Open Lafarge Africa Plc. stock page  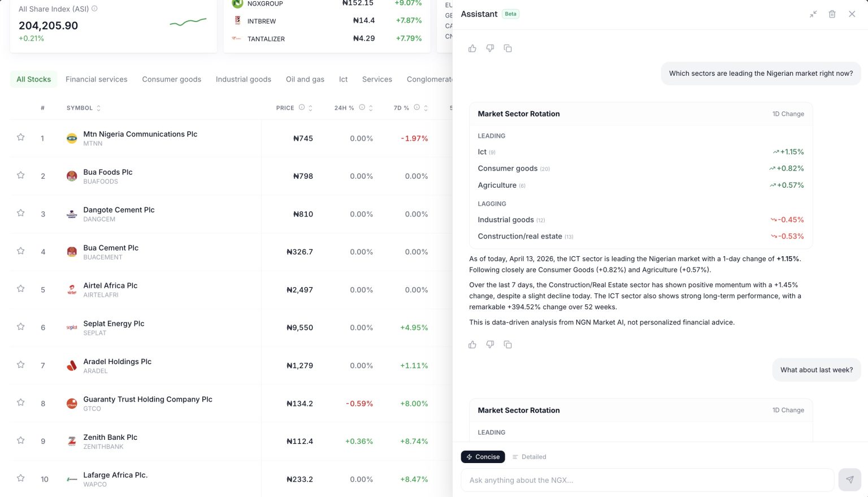[115, 475]
